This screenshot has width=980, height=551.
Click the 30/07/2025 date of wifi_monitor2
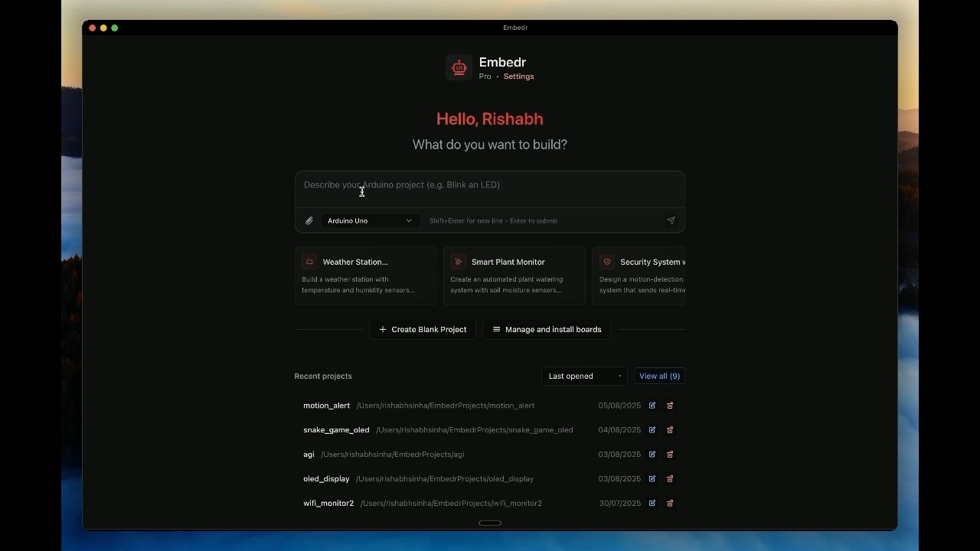pos(619,504)
